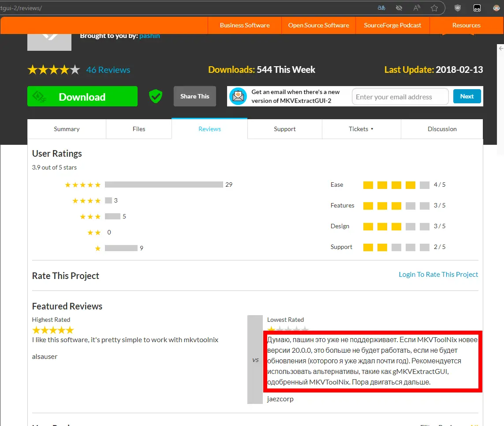504x426 pixels.
Task: Click the Last Update 2018-02-13 text
Action: tap(433, 69)
